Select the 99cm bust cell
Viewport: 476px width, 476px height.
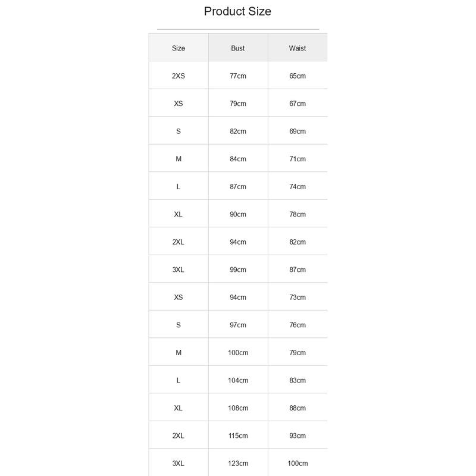tap(238, 270)
